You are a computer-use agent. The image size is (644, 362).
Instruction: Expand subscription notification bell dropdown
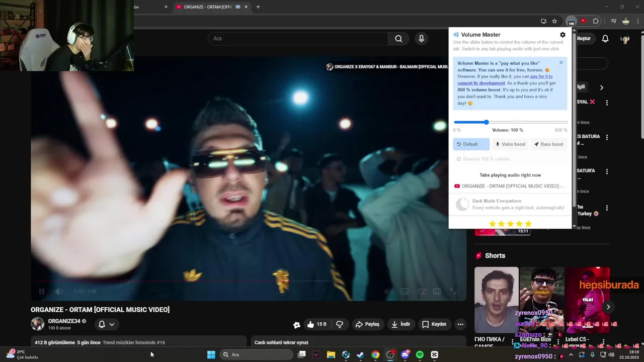(107, 324)
